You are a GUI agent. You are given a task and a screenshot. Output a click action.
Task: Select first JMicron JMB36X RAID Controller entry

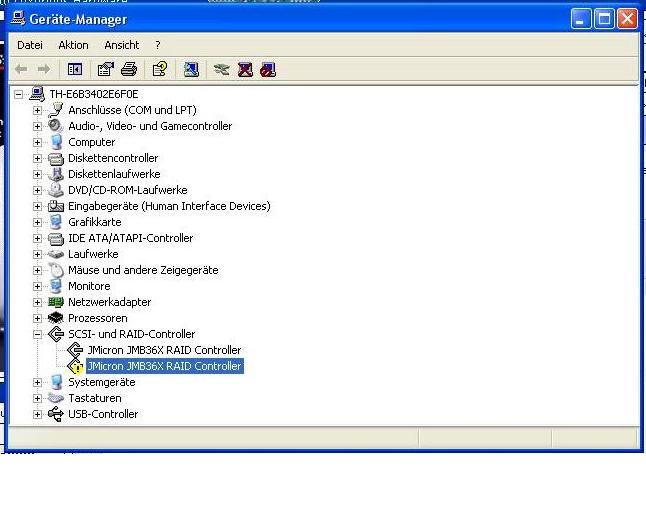[164, 350]
